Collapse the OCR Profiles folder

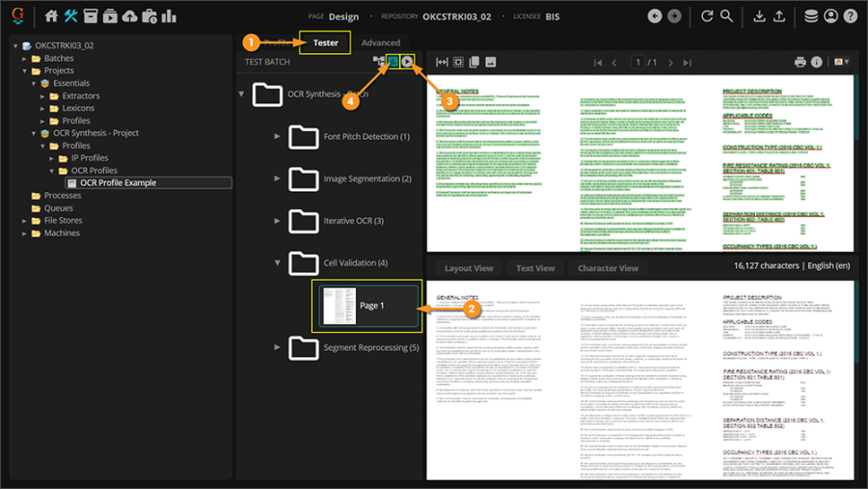point(51,171)
